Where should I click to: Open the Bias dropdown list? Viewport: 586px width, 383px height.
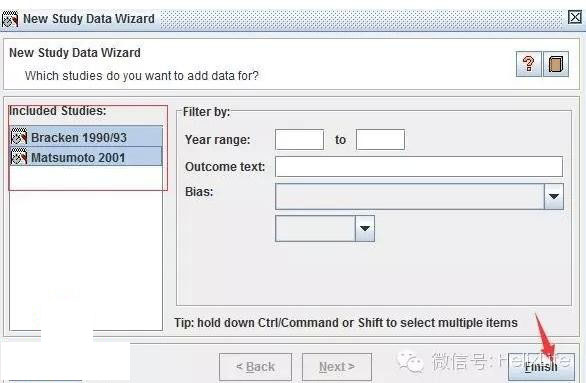click(x=554, y=197)
